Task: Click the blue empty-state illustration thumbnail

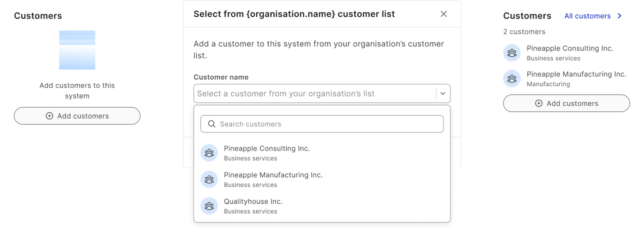Action: coord(77,50)
